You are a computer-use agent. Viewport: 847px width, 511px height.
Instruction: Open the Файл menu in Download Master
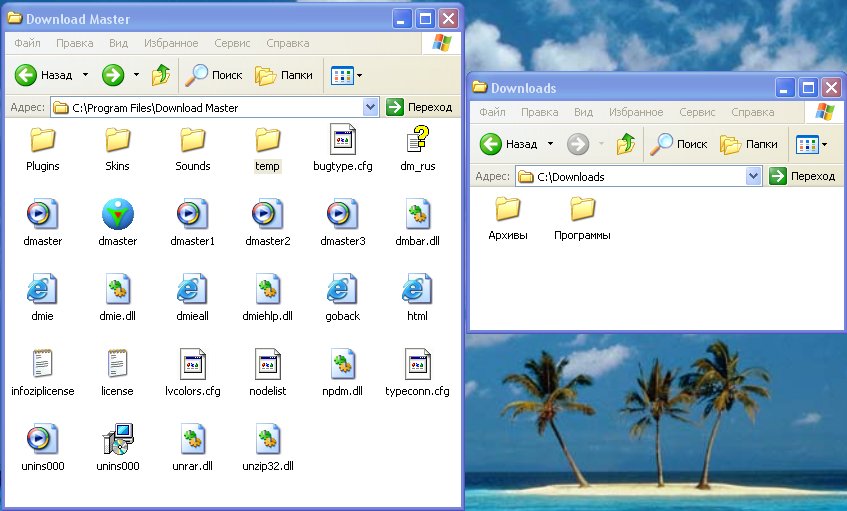[x=27, y=43]
